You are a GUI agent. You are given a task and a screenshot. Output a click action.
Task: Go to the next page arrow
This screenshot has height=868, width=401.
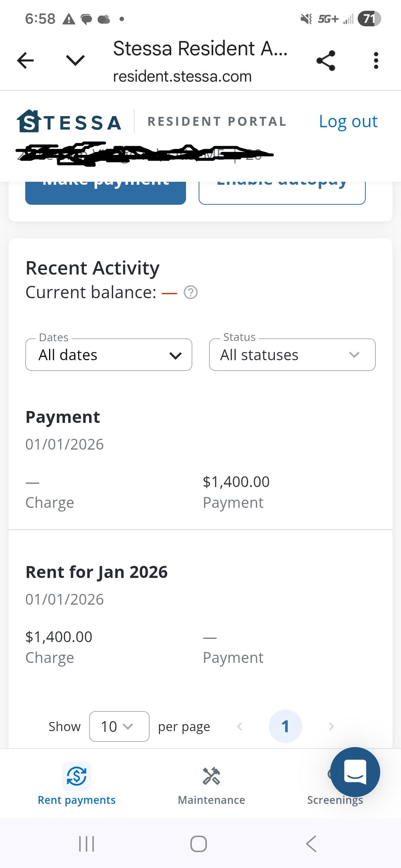click(x=331, y=726)
